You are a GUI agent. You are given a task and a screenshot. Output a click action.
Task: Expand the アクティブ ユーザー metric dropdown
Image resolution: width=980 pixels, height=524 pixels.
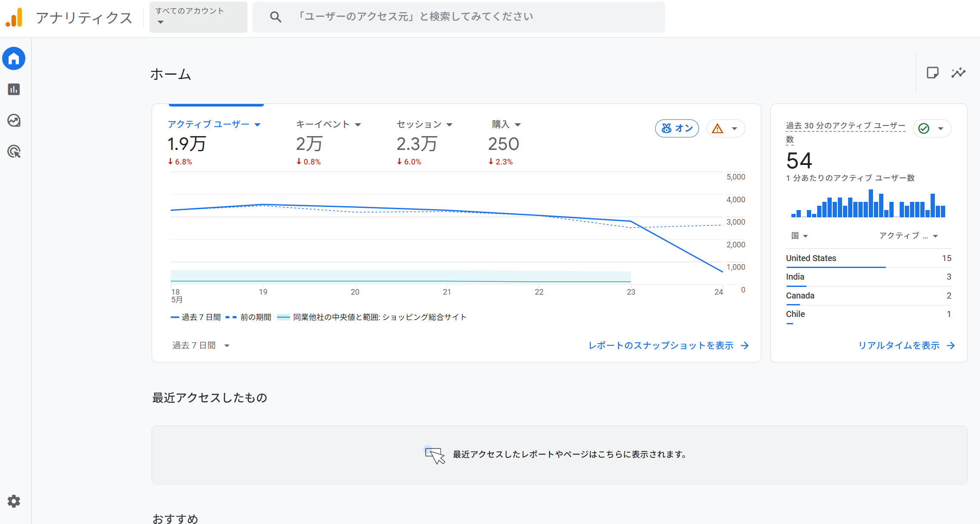pyautogui.click(x=257, y=125)
